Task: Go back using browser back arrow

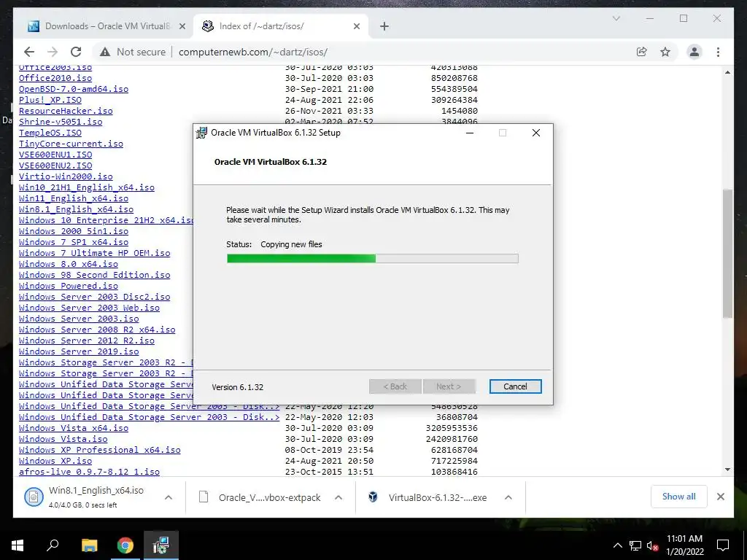Action: pyautogui.click(x=29, y=52)
